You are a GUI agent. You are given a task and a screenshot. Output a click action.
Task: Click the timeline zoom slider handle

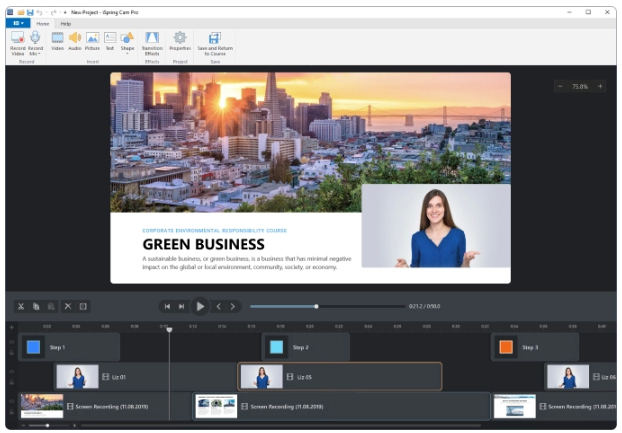[x=47, y=426]
